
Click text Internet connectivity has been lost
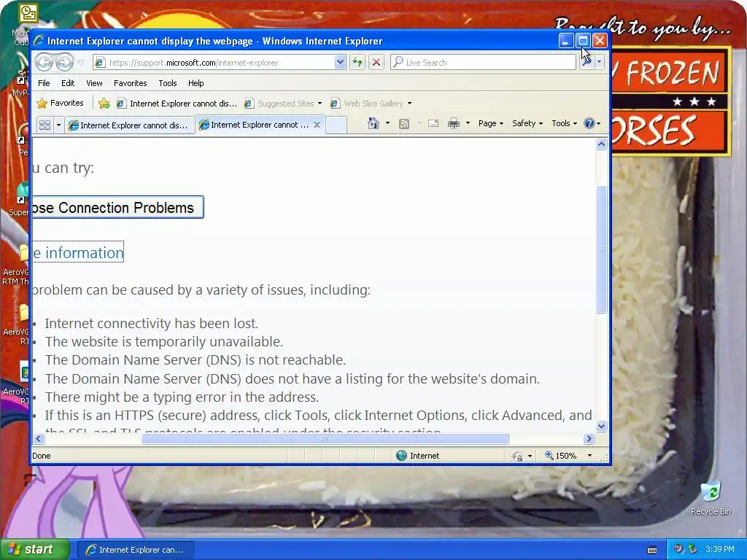pyautogui.click(x=152, y=323)
